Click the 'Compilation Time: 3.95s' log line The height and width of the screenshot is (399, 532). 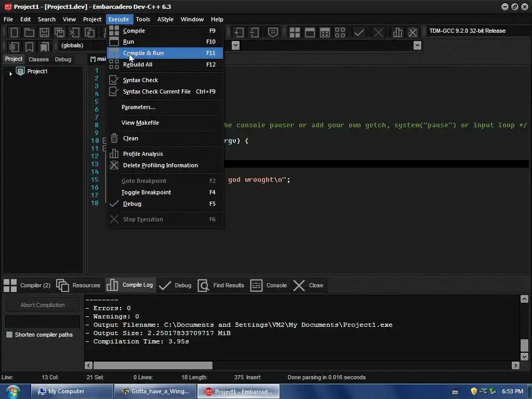137,342
